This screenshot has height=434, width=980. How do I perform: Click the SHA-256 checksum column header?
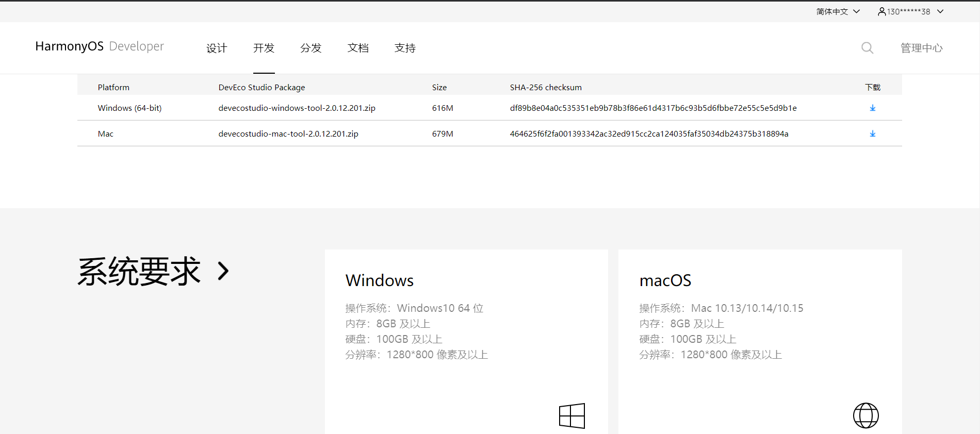click(546, 87)
